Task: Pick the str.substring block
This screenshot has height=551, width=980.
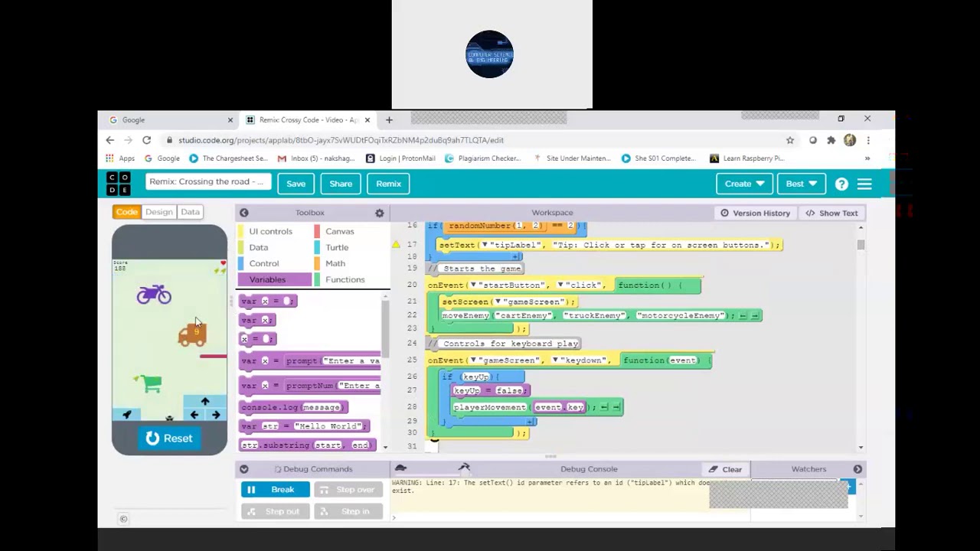Action: pyautogui.click(x=307, y=445)
